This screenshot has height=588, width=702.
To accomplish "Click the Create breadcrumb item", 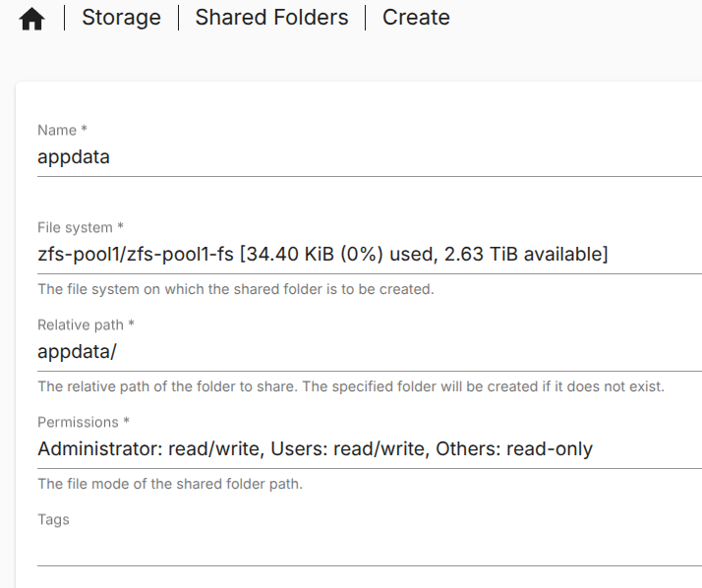I will coord(416,18).
